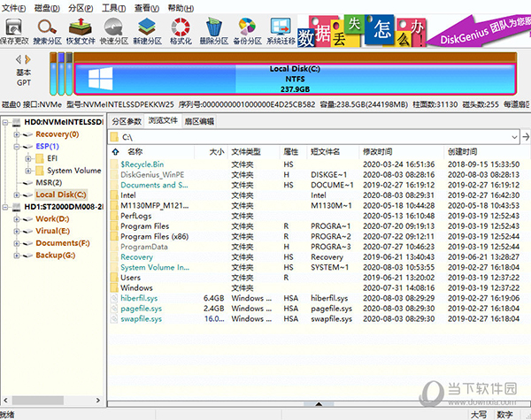Select the Program Files (x86) folder row
The image size is (531, 420).
click(x=151, y=237)
